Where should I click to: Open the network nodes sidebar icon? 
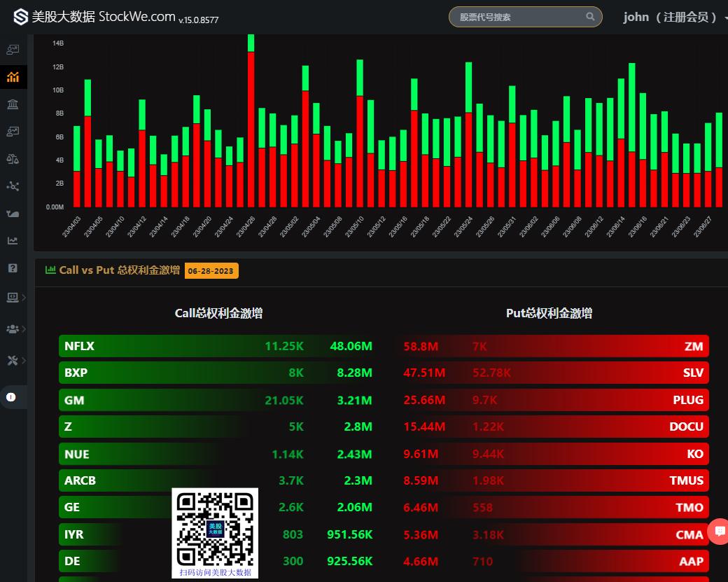click(x=13, y=186)
